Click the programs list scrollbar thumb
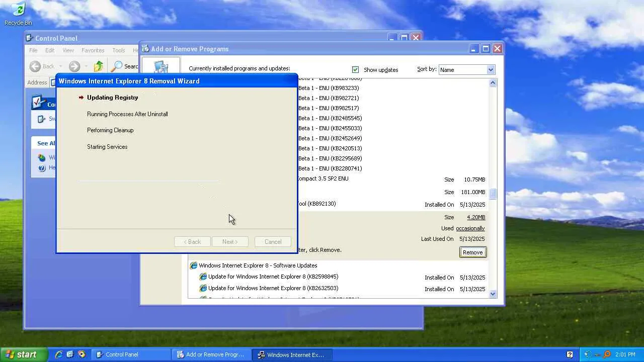 tap(493, 194)
